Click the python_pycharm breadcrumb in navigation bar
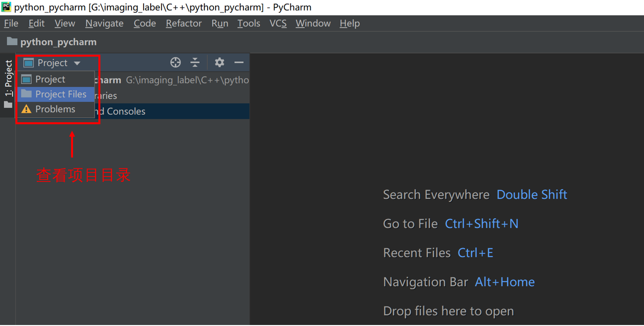 point(58,42)
